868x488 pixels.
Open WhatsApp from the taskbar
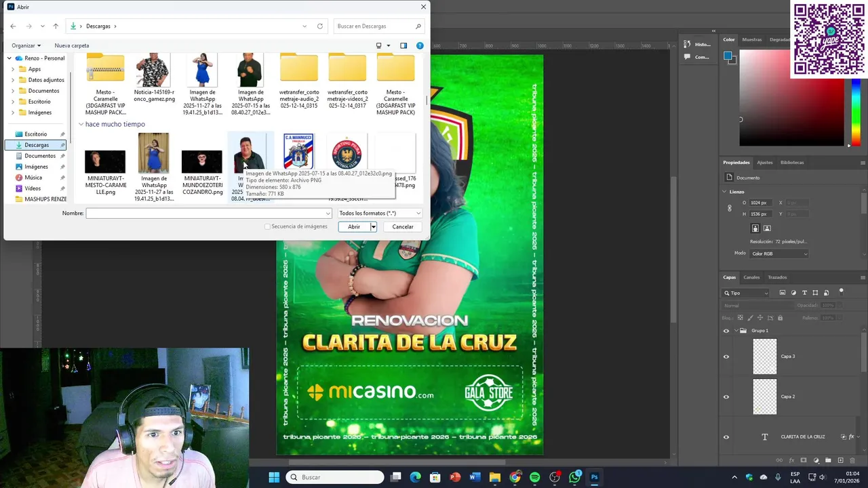pyautogui.click(x=575, y=477)
